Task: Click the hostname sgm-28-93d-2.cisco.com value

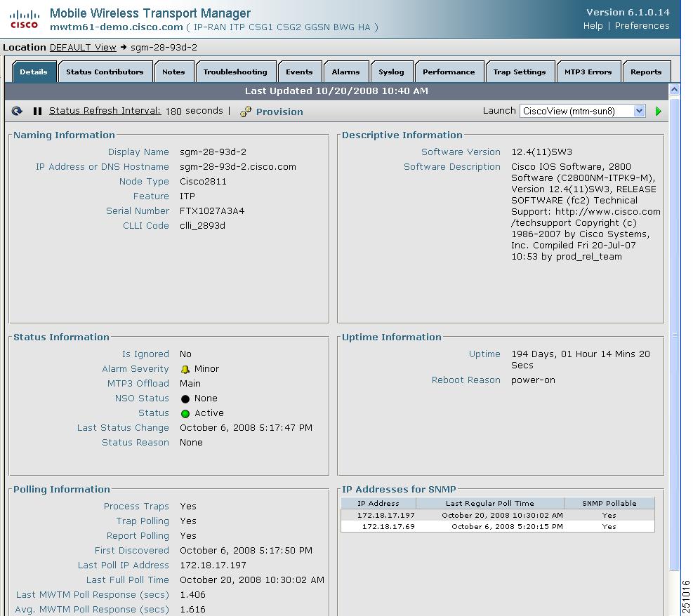Action: 238,166
